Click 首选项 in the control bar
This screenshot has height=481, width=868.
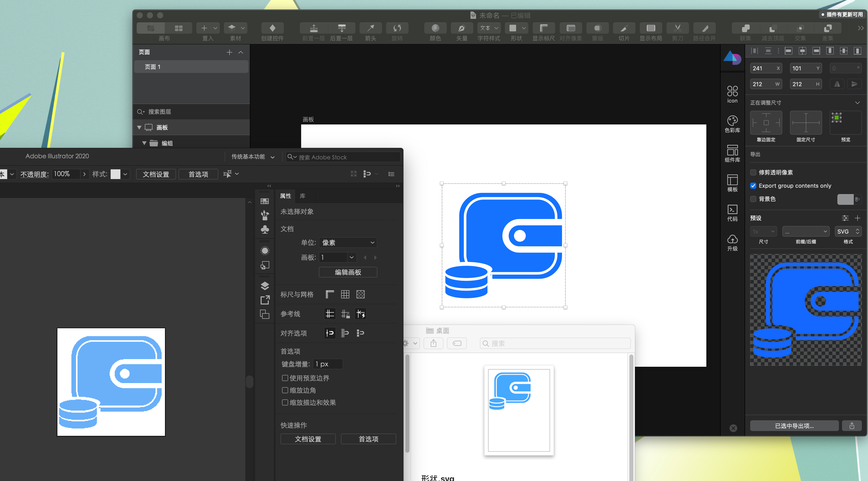point(198,174)
